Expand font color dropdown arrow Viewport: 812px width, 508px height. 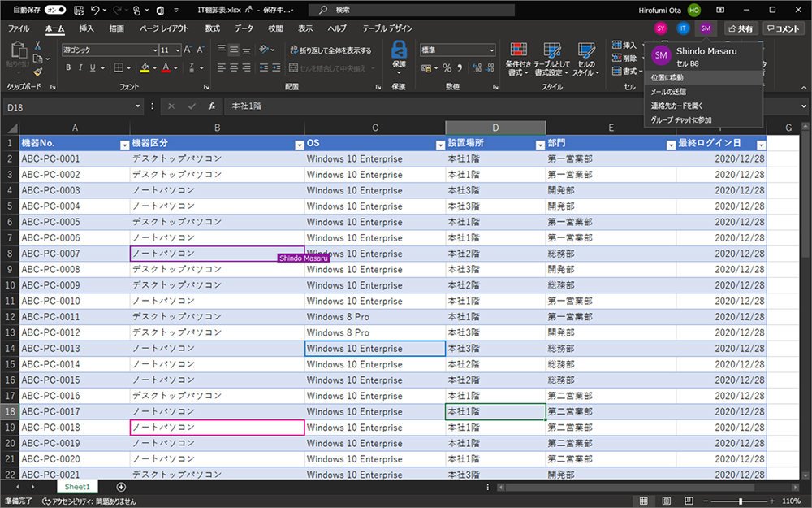click(x=176, y=68)
